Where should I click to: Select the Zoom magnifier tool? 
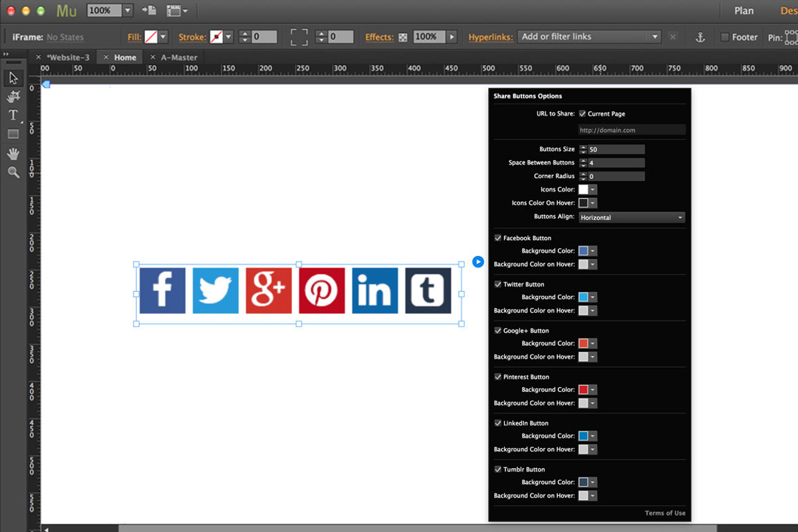point(13,172)
